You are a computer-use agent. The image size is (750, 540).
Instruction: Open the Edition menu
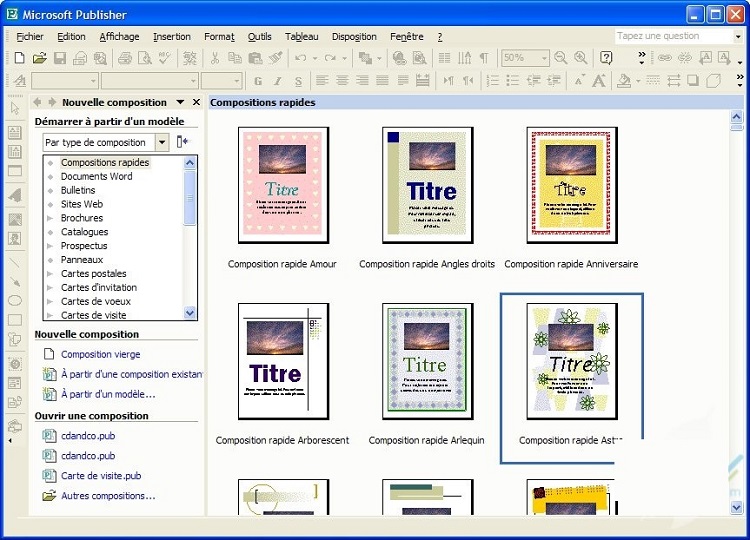point(71,37)
